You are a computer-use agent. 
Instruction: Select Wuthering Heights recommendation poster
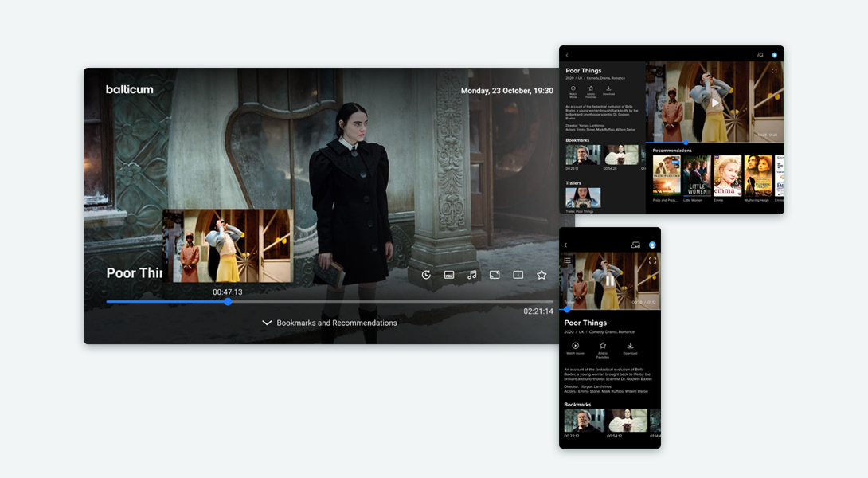pos(758,175)
